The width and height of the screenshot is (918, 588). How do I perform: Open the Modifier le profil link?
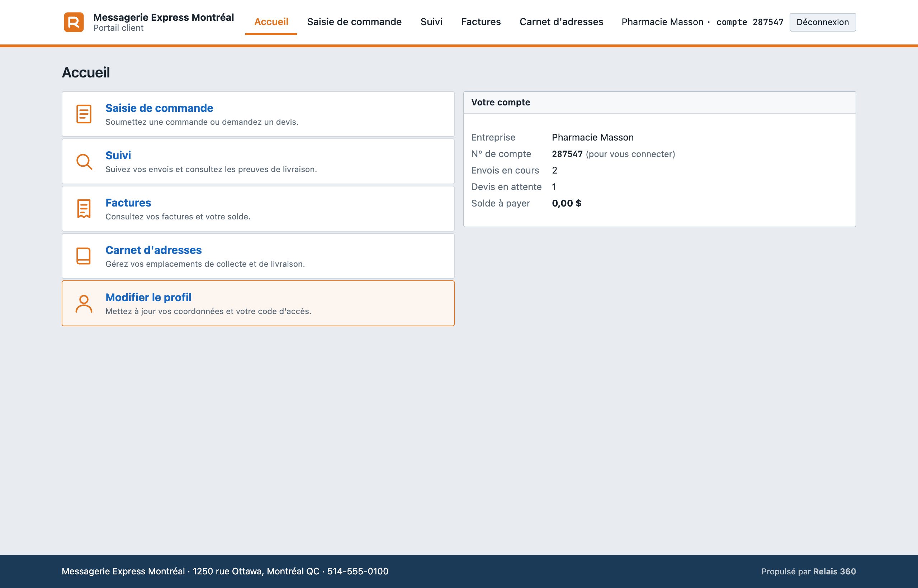[148, 298]
